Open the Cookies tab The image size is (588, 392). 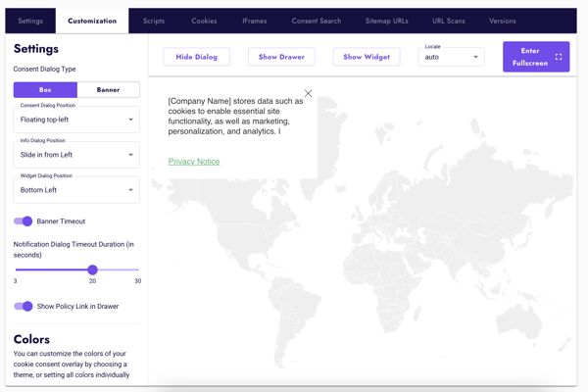(x=204, y=21)
